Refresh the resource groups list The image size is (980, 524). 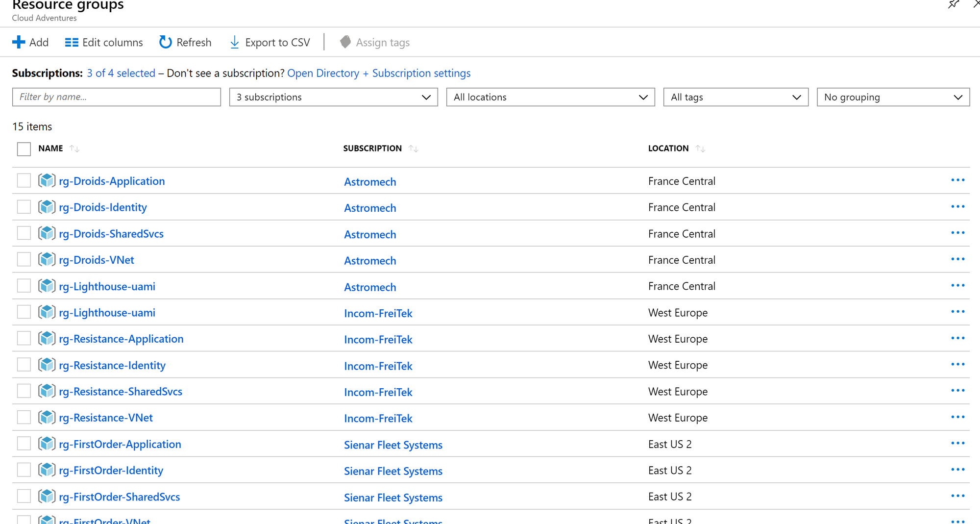point(185,43)
